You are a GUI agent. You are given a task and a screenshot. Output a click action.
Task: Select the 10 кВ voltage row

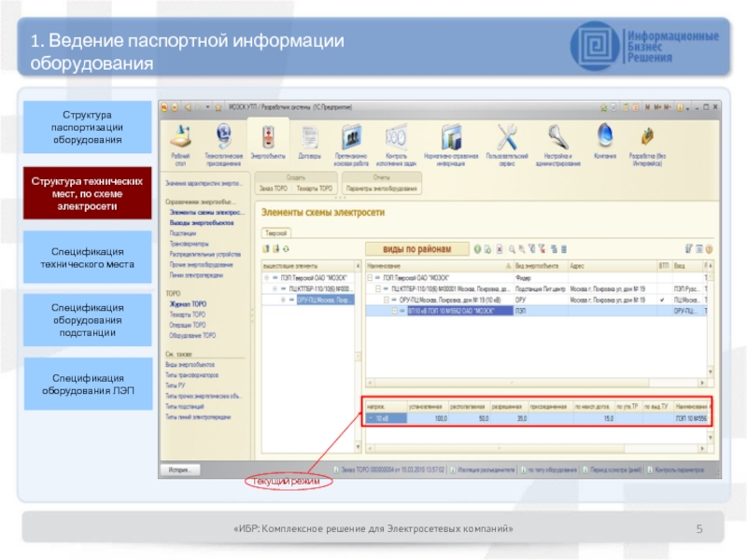tap(386, 419)
